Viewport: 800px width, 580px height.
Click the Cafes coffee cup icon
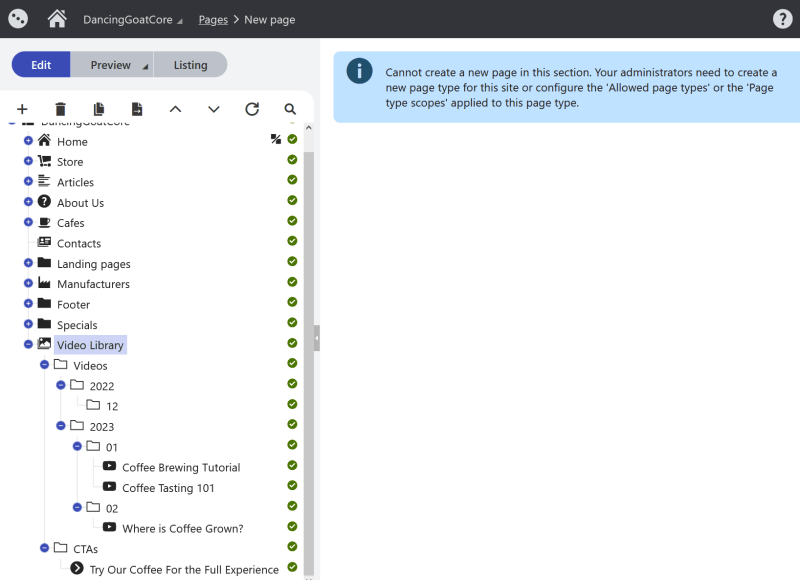coord(44,222)
